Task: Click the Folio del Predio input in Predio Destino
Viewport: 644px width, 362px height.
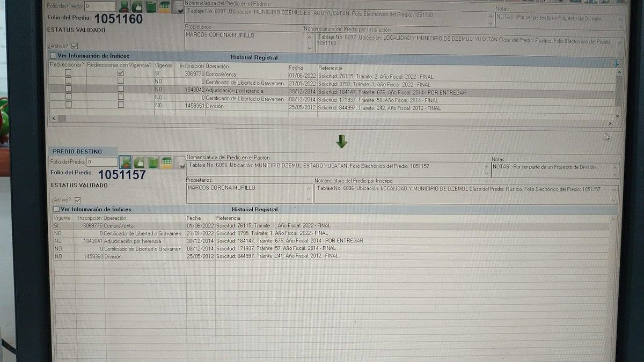Action: pyautogui.click(x=101, y=161)
